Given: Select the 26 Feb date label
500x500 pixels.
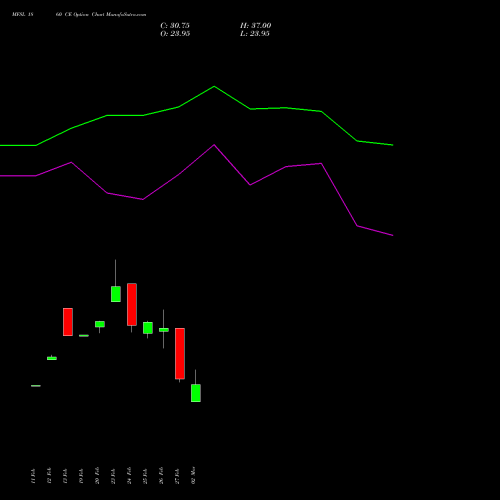Looking at the screenshot, I should [161, 476].
